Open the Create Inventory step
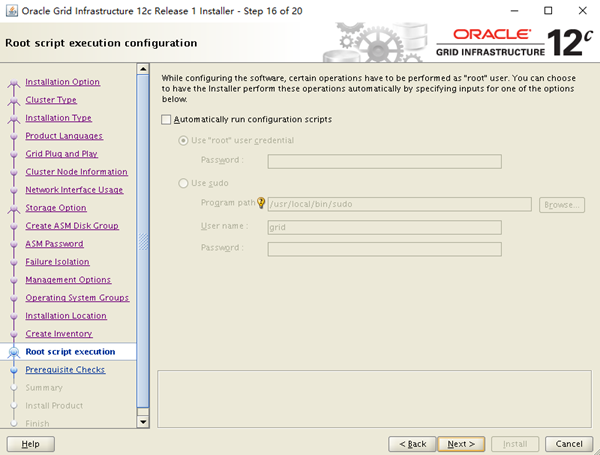 (59, 334)
